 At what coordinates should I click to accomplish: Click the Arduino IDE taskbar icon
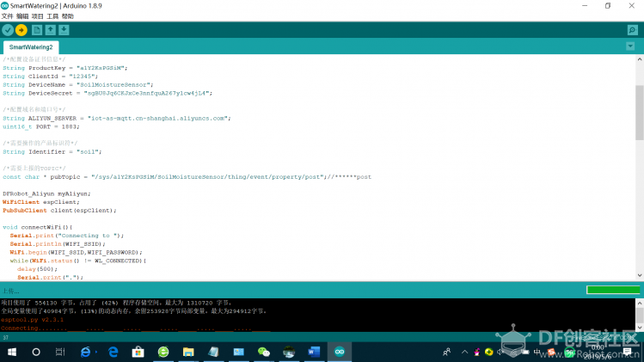tap(340, 353)
